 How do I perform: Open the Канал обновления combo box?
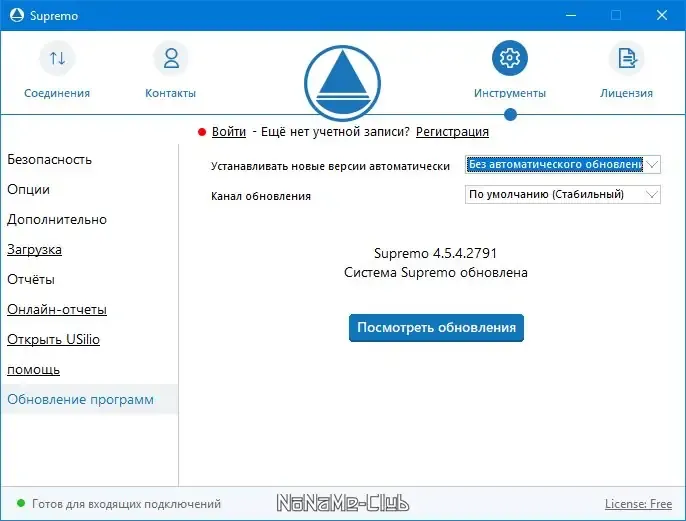point(563,194)
